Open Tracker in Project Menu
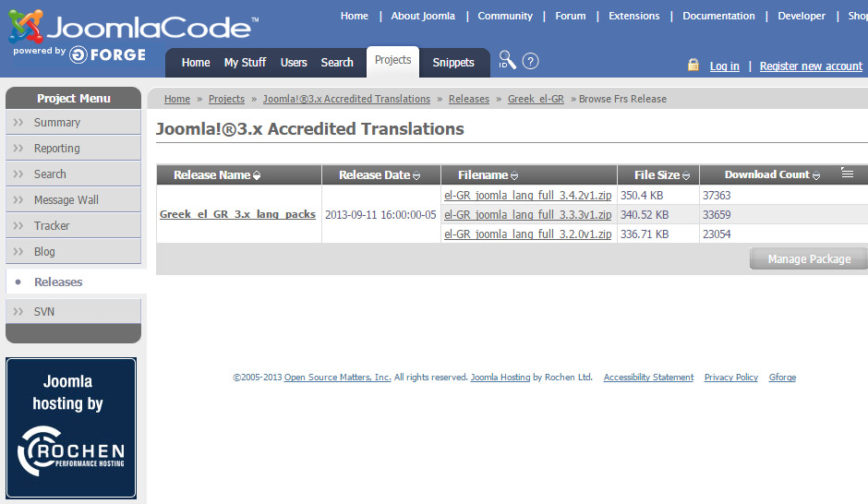The width and height of the screenshot is (868, 504). (x=73, y=226)
